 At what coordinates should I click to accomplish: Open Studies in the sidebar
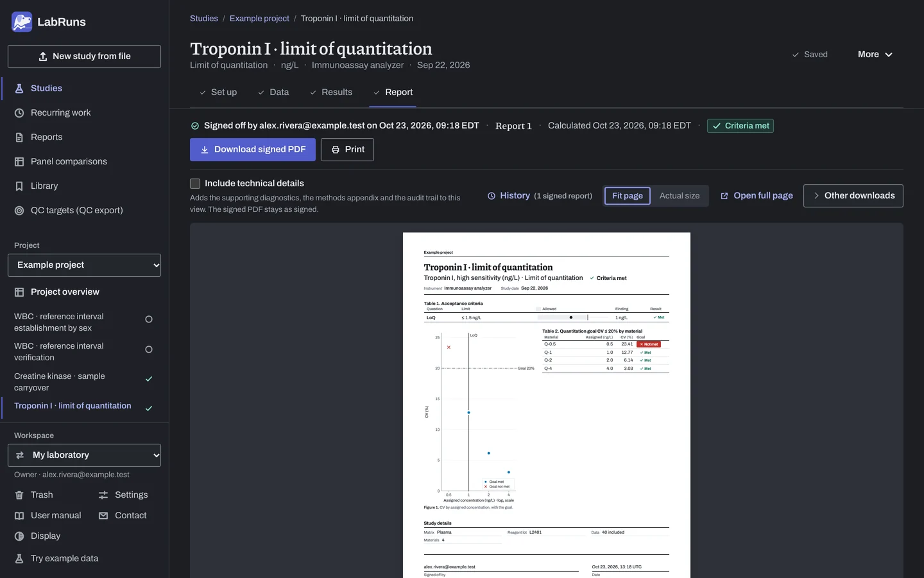[85, 89]
